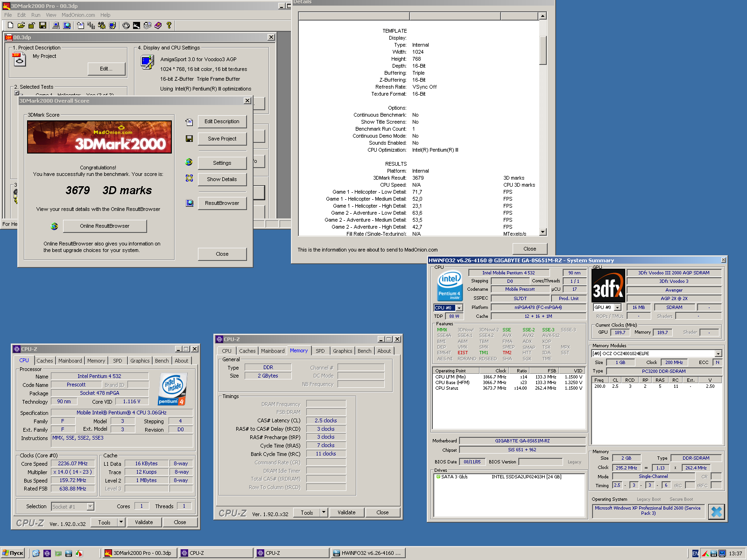Click the CPU-Z quick launch icon in taskbar
This screenshot has height=560, width=747.
47,553
